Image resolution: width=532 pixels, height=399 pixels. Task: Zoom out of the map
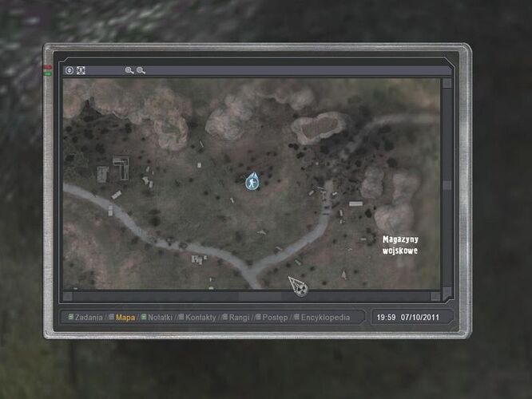[x=141, y=70]
